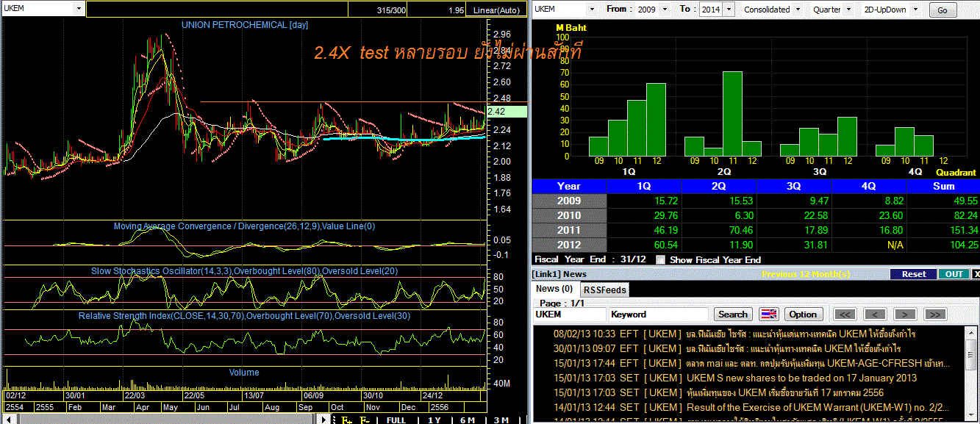Click the Slow Stochastics Oscillator title

tap(244, 271)
